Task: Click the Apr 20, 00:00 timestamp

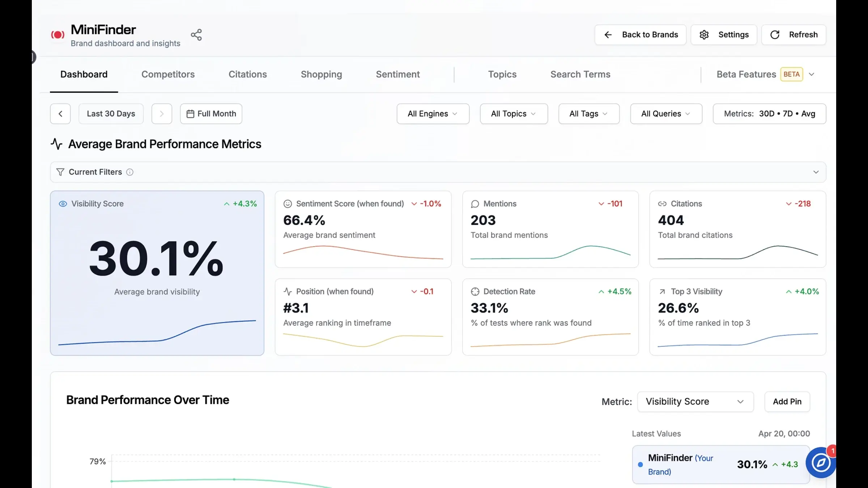Action: (784, 434)
